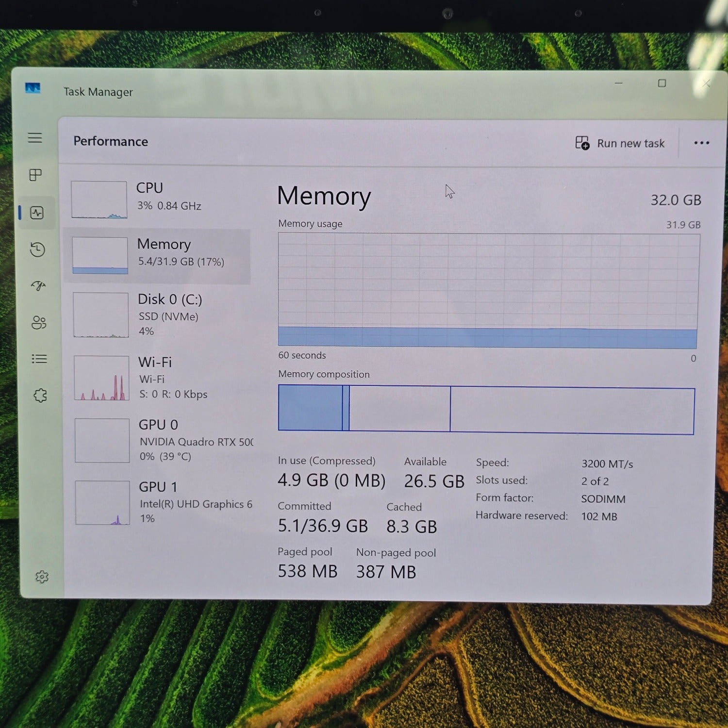Open the more options ellipsis menu

[x=701, y=143]
